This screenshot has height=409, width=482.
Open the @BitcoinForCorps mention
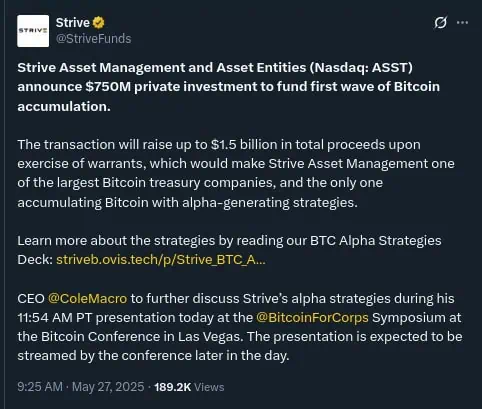click(x=312, y=317)
